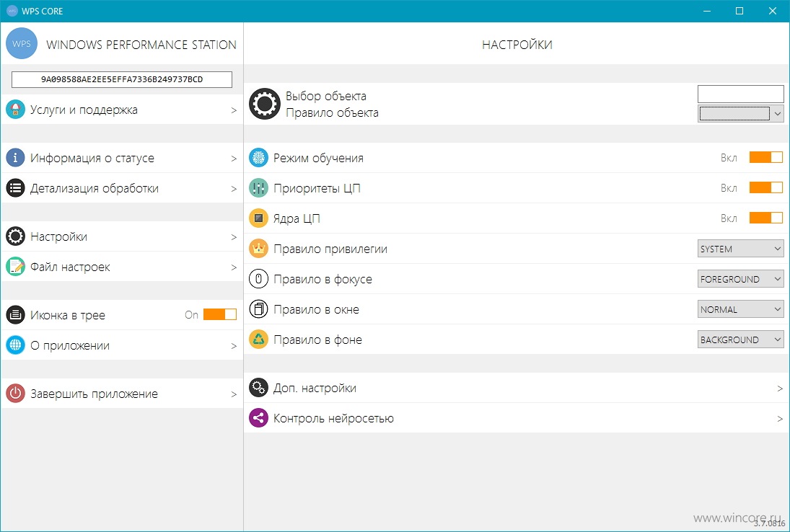The image size is (790, 532).
Task: Click the crown icon for Правило привилегии
Action: coord(258,249)
